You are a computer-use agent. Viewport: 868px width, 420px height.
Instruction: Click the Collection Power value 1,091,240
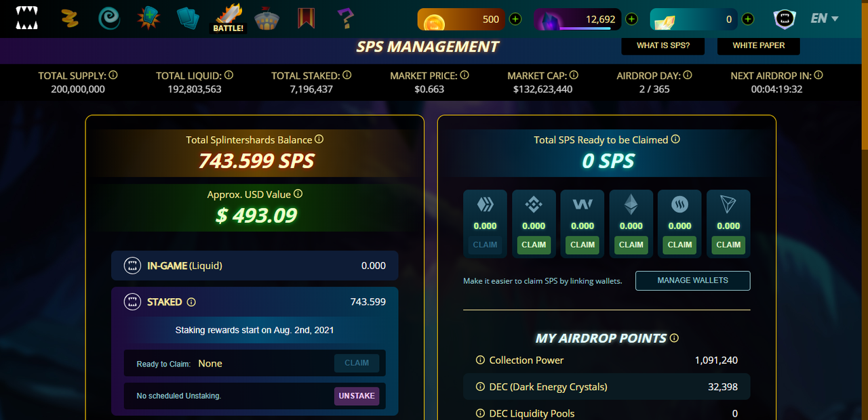[x=716, y=360]
